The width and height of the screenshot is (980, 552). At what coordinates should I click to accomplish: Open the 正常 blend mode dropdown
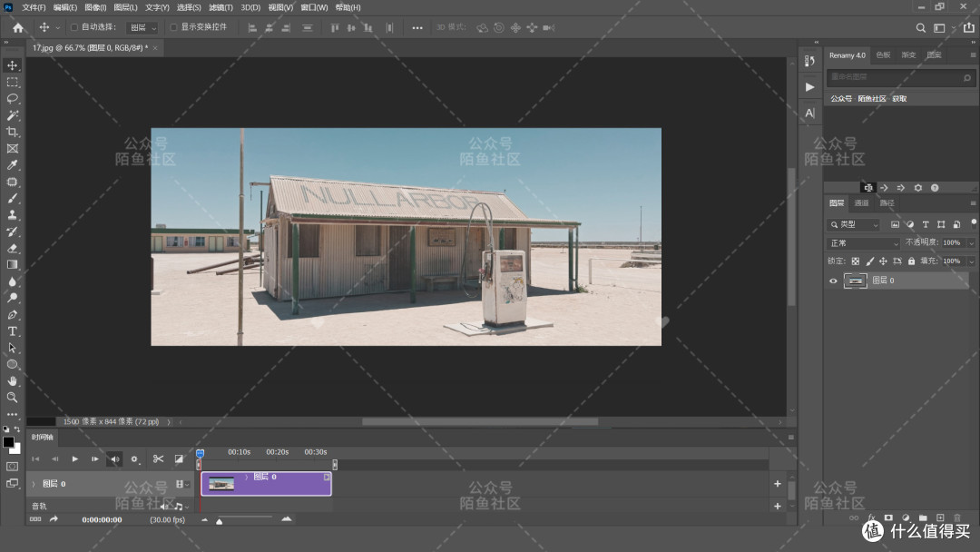pos(863,243)
